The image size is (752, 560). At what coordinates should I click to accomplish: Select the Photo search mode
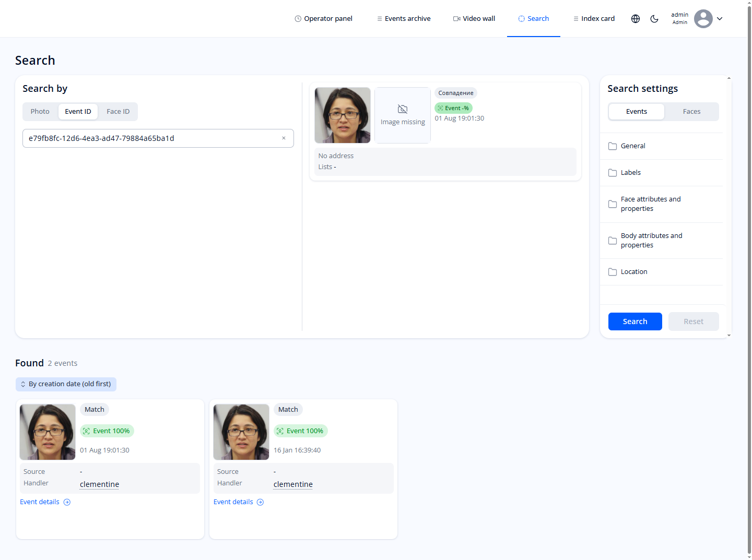tap(40, 111)
